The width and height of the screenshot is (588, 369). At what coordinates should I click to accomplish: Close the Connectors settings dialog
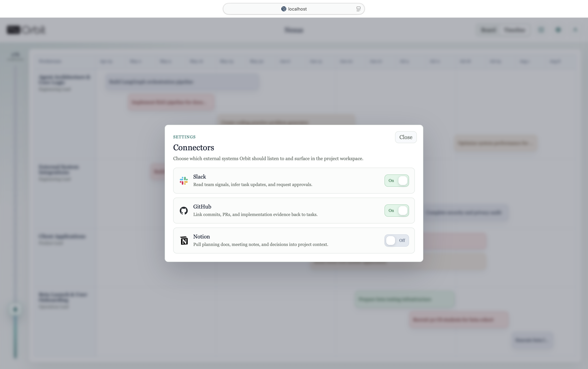406,137
